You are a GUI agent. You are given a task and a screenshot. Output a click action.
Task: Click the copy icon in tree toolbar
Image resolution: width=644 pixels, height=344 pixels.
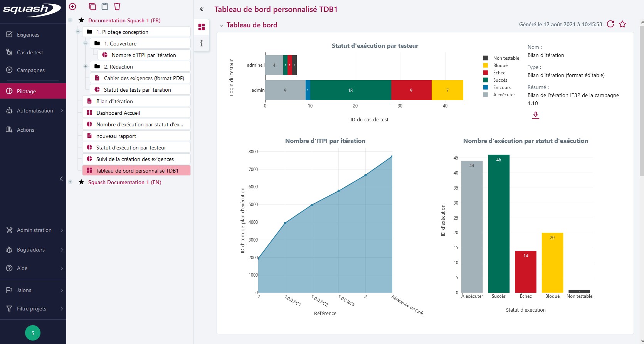point(92,7)
